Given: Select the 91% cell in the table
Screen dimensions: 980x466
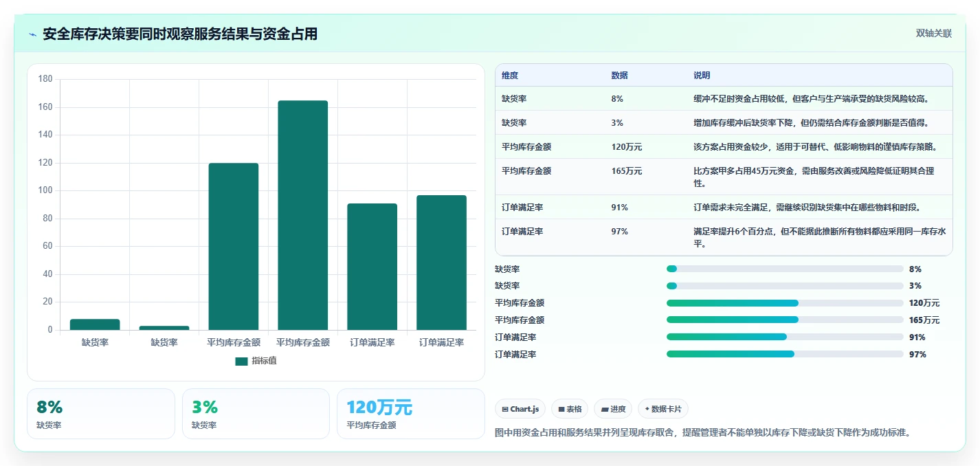Looking at the screenshot, I should [619, 208].
